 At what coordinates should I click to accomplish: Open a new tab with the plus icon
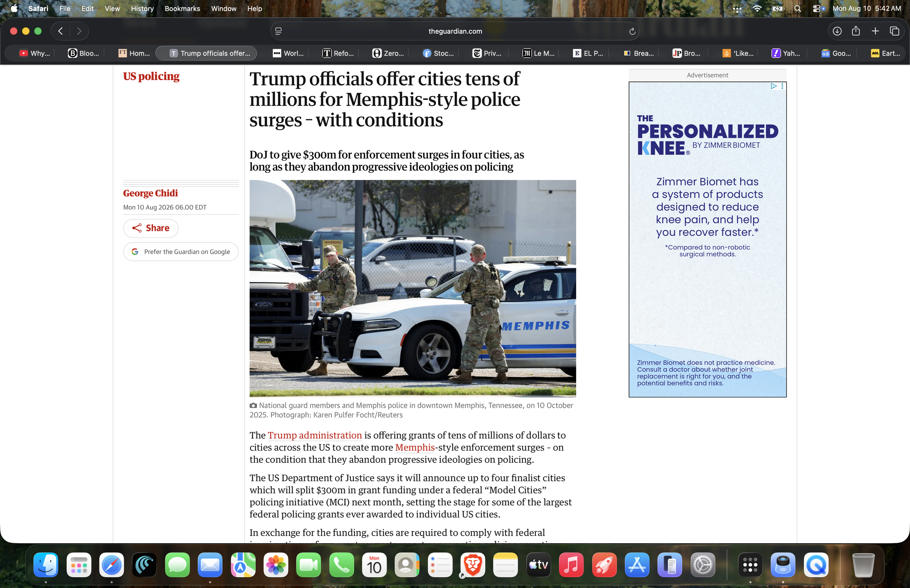tap(875, 31)
